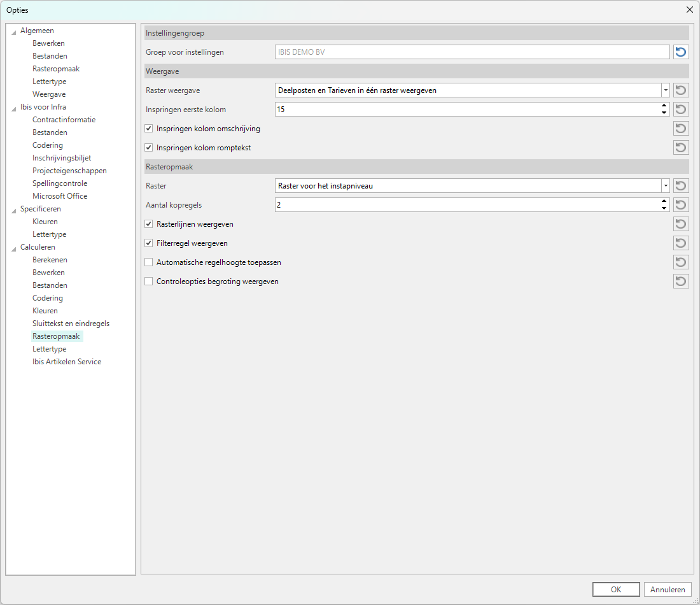Collapse the Ibis voor Infra tree node
This screenshot has width=700, height=605.
click(14, 108)
